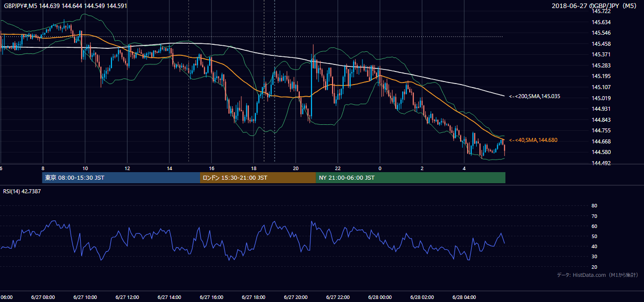Click hour tick 0 on chart axis
The image size is (644, 302).
click(380, 168)
